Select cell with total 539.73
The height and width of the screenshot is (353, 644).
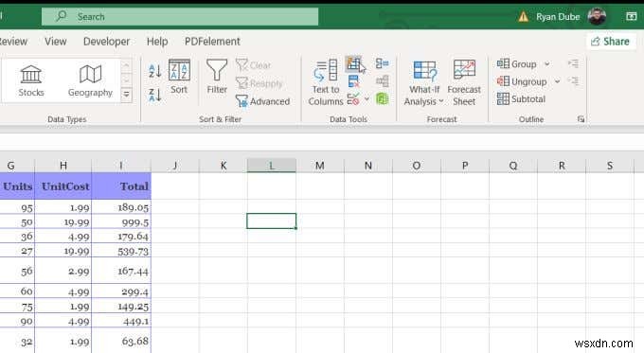pyautogui.click(x=121, y=251)
